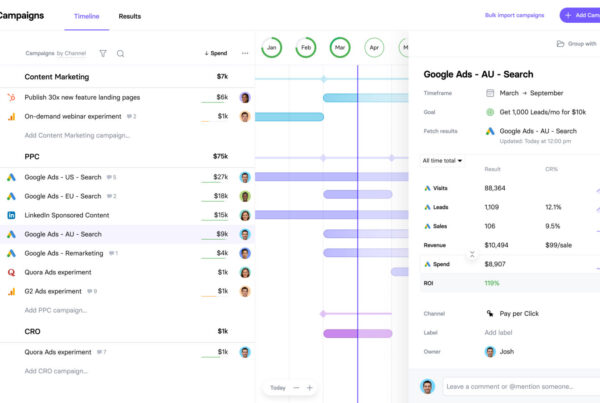Open comments on Google Ads EU Search
The image size is (600, 403).
tap(111, 196)
